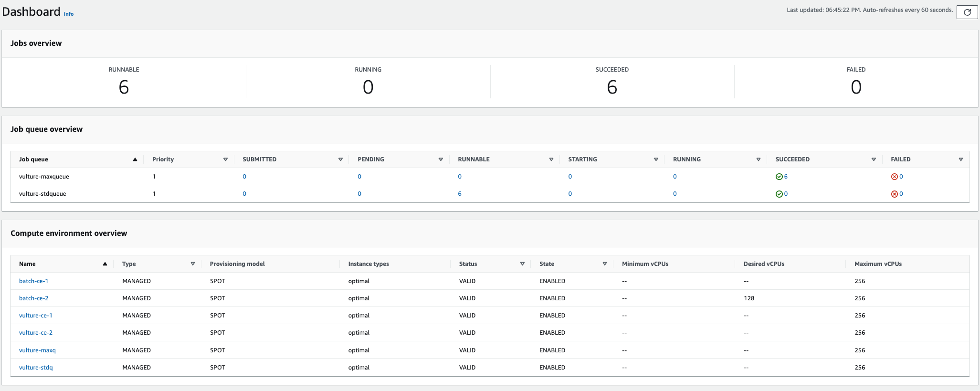980x391 pixels.
Task: Sort job queues by SUCCEEDED arrow
Action: click(x=874, y=159)
